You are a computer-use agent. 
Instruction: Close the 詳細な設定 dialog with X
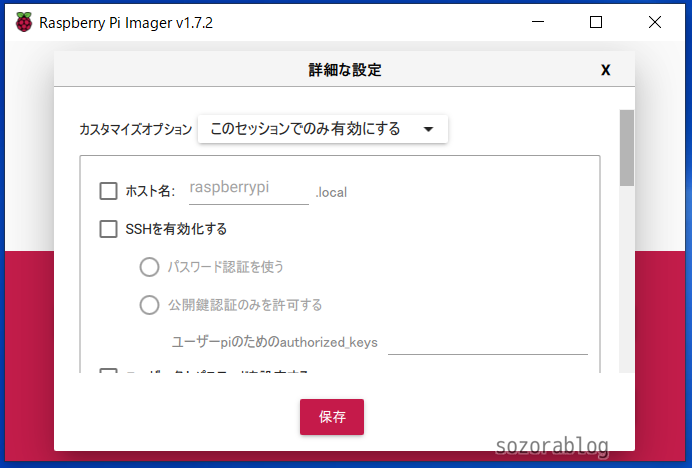tap(606, 70)
